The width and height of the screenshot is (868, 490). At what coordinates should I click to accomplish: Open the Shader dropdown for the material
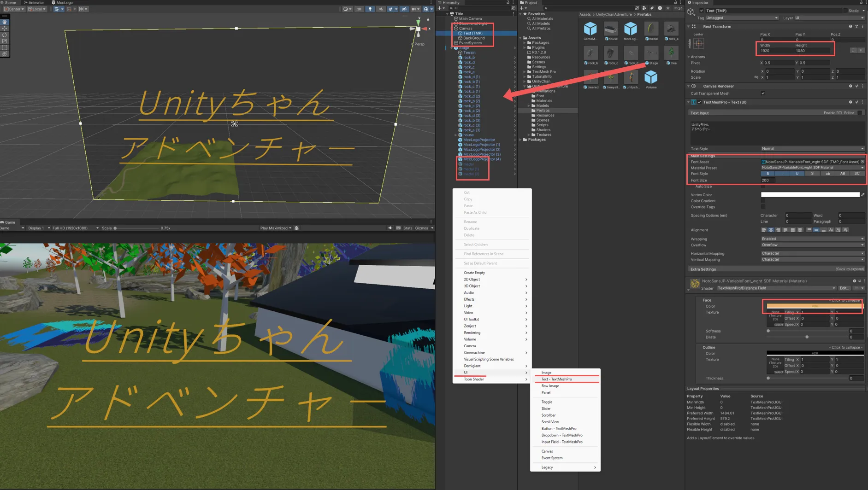(x=776, y=288)
